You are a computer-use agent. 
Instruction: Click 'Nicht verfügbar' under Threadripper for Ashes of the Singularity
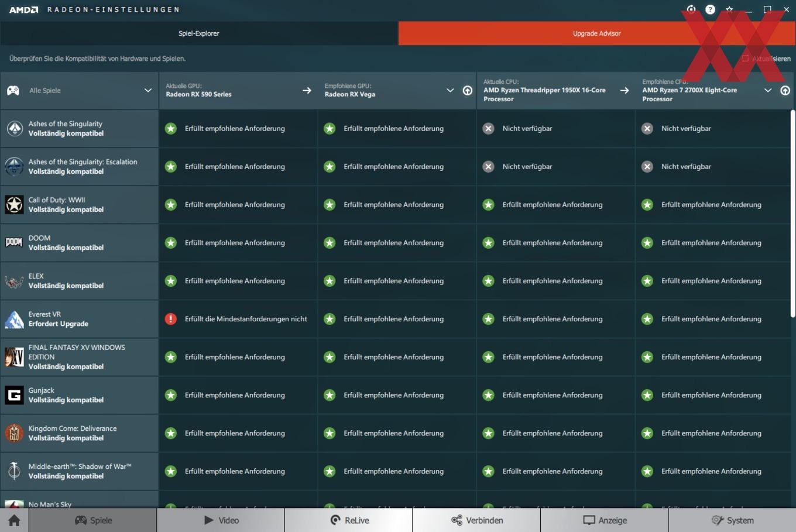tap(527, 128)
